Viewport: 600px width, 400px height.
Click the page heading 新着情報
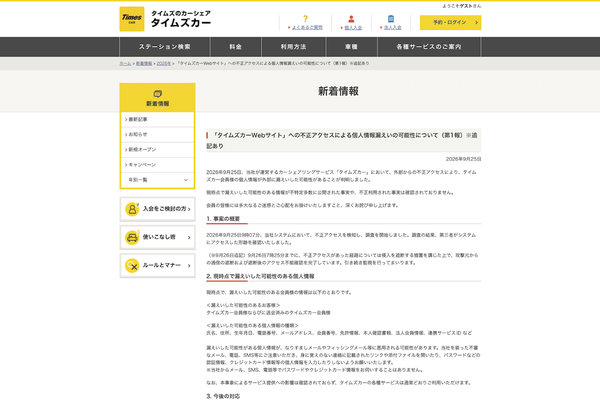(338, 91)
